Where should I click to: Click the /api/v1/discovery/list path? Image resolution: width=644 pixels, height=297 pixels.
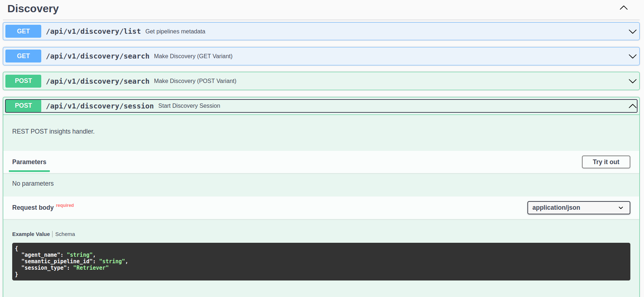tap(93, 31)
